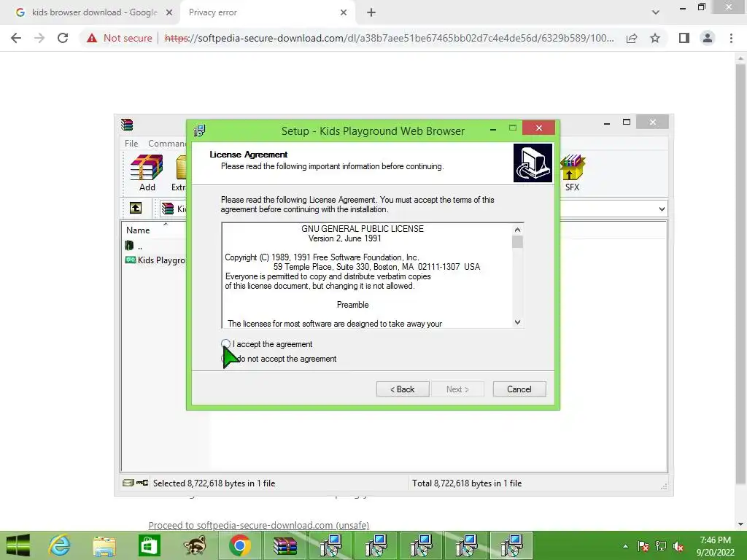747x560 pixels.
Task: Click the Add icon in WinRAR toolbar
Action: tap(147, 174)
